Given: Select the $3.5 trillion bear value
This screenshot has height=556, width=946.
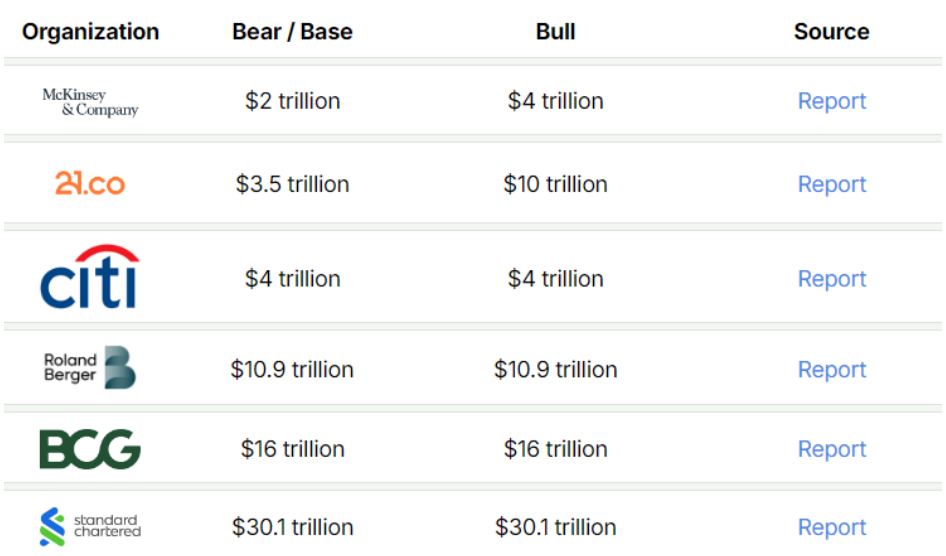Looking at the screenshot, I should pos(292,184).
